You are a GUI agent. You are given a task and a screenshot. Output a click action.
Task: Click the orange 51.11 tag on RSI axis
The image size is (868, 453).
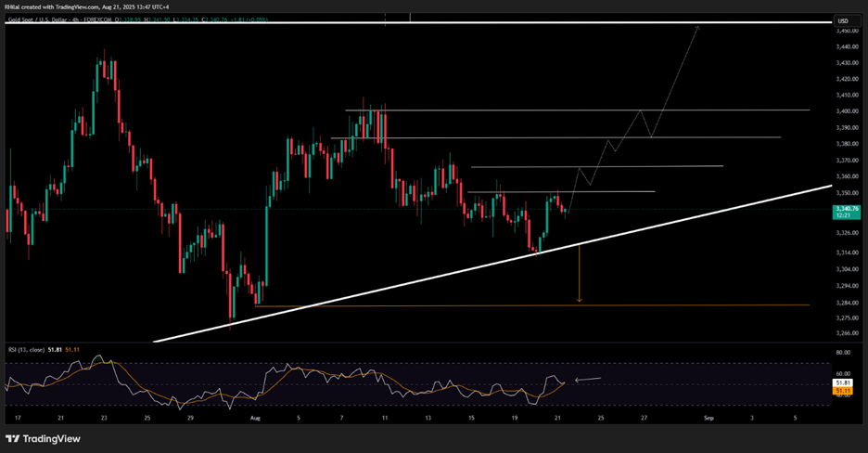click(x=843, y=391)
